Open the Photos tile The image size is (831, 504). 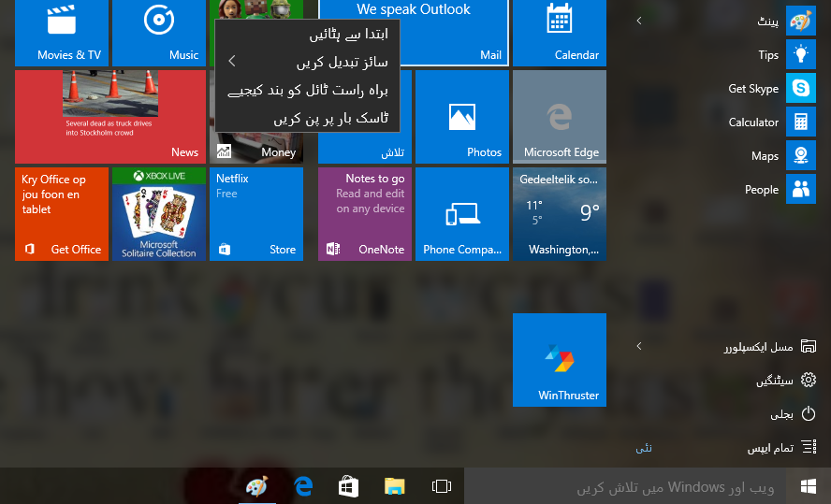coord(462,117)
